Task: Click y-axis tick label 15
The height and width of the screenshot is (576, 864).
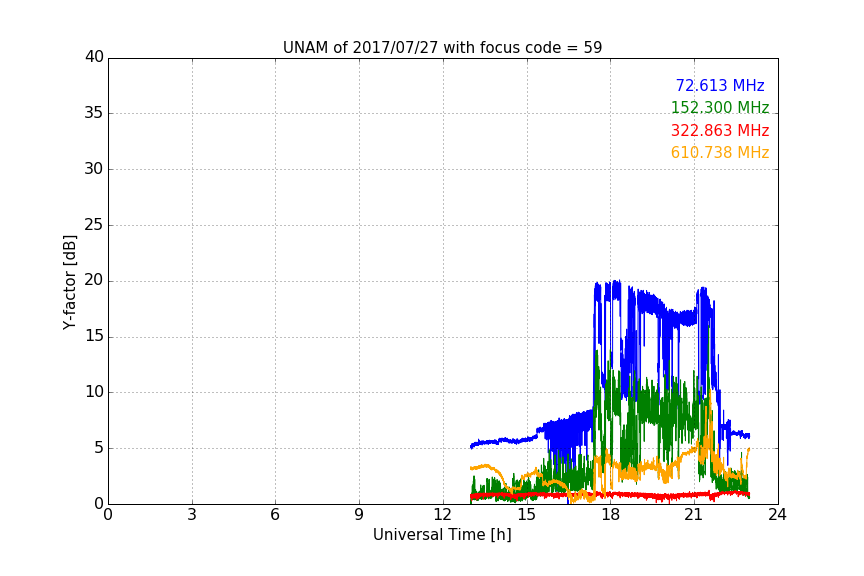Action: pyautogui.click(x=94, y=336)
